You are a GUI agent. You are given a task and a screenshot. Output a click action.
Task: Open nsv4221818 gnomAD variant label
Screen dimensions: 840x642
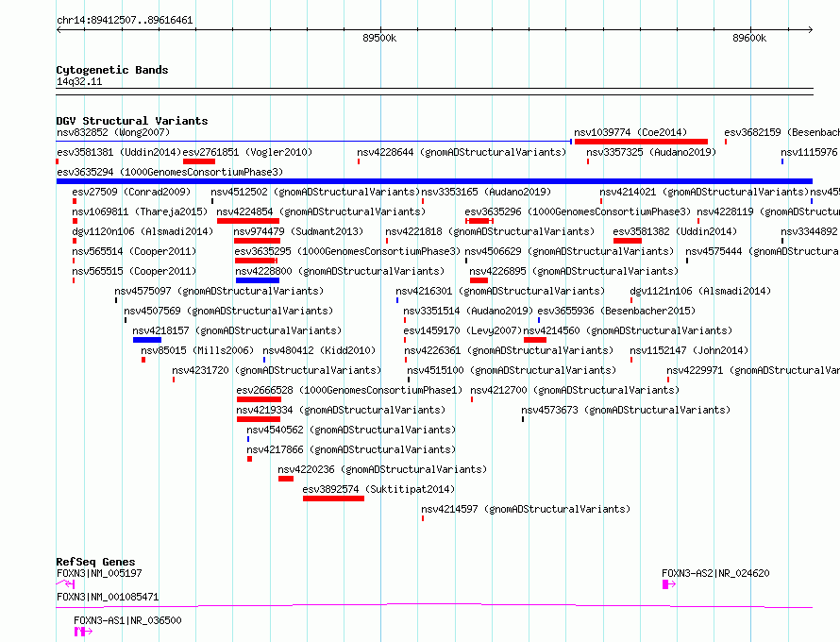(x=490, y=231)
